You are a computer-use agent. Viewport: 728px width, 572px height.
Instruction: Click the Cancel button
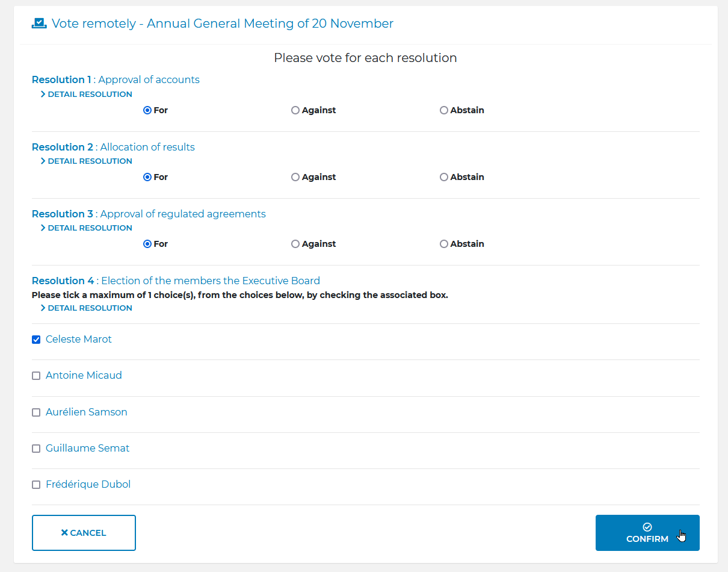coord(84,533)
